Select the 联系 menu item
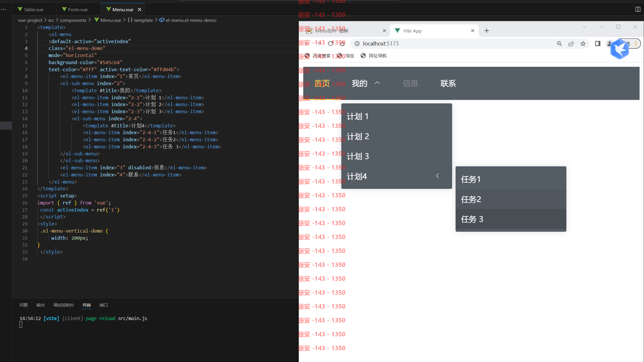This screenshot has width=644, height=362. pyautogui.click(x=448, y=84)
